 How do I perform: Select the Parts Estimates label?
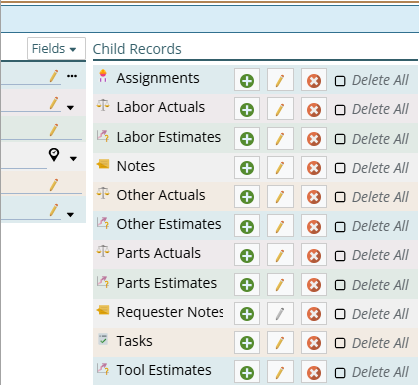pos(167,283)
